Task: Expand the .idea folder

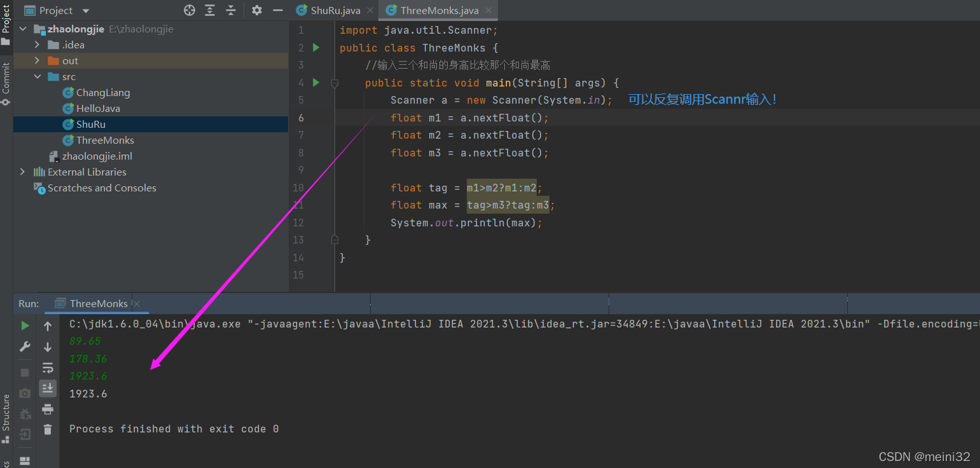Action: coord(37,45)
